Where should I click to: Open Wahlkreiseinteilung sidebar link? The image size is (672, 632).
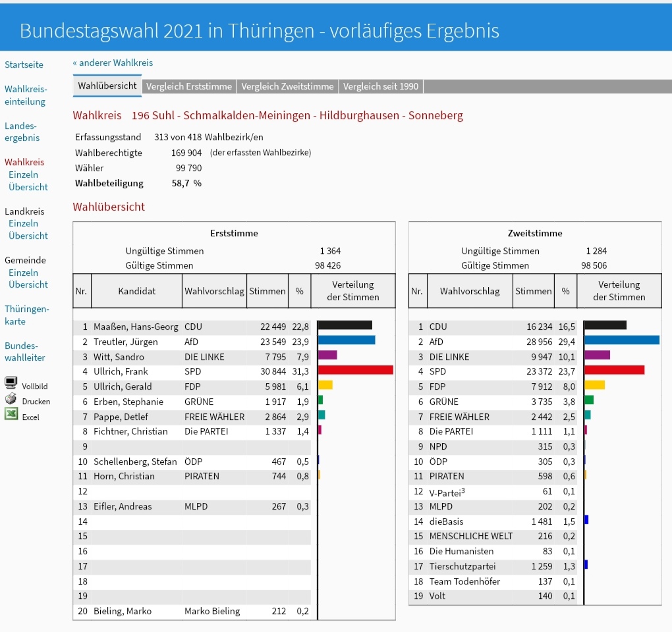(x=26, y=95)
